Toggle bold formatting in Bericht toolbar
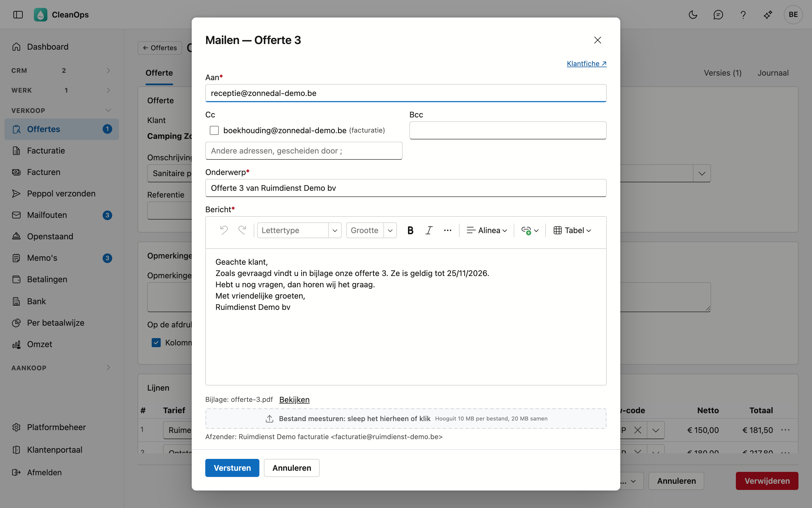812x508 pixels. [x=410, y=230]
